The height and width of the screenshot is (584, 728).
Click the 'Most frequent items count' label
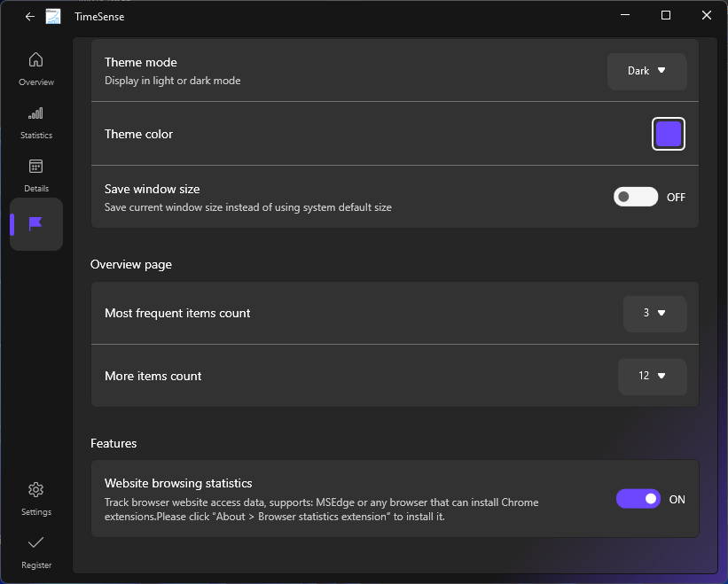(177, 313)
